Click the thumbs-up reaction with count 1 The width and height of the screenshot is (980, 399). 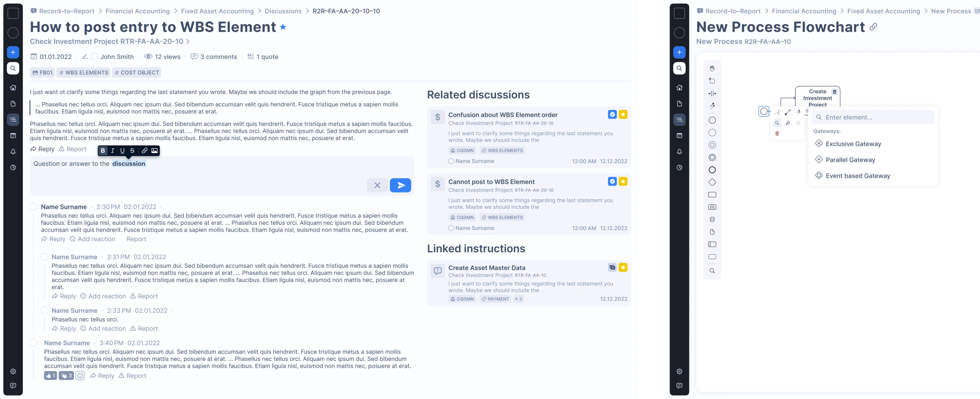click(x=50, y=376)
